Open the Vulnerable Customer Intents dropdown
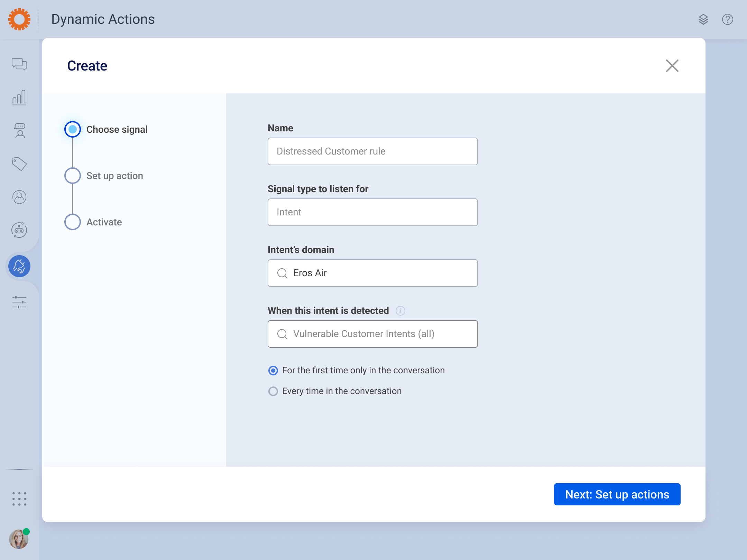 pos(372,334)
